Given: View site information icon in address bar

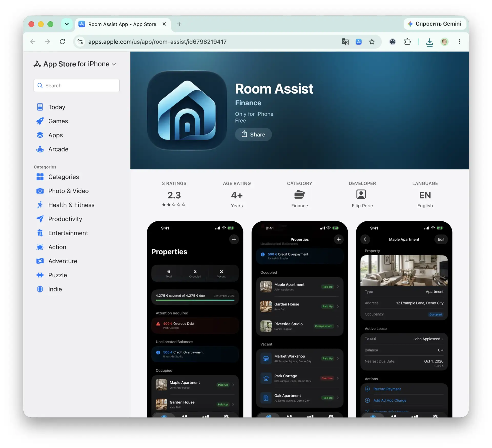Looking at the screenshot, I should tap(80, 42).
